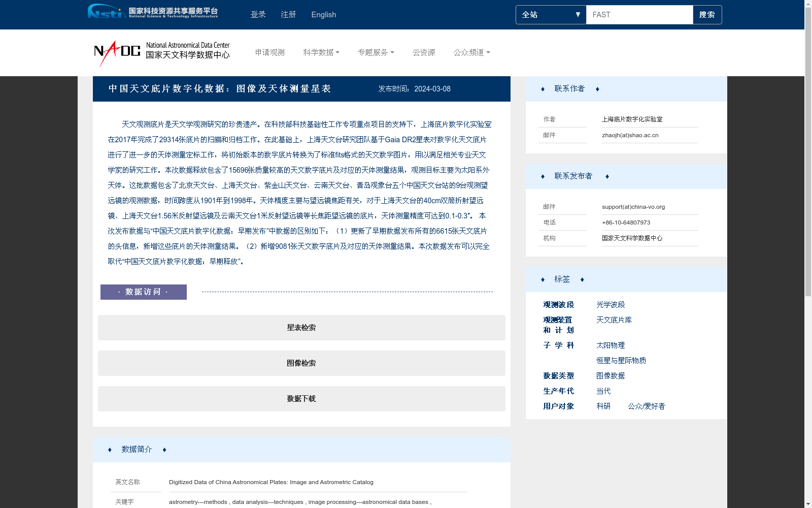This screenshot has height=508, width=812.
Task: Open the 申请观测 menu item
Action: tap(270, 52)
